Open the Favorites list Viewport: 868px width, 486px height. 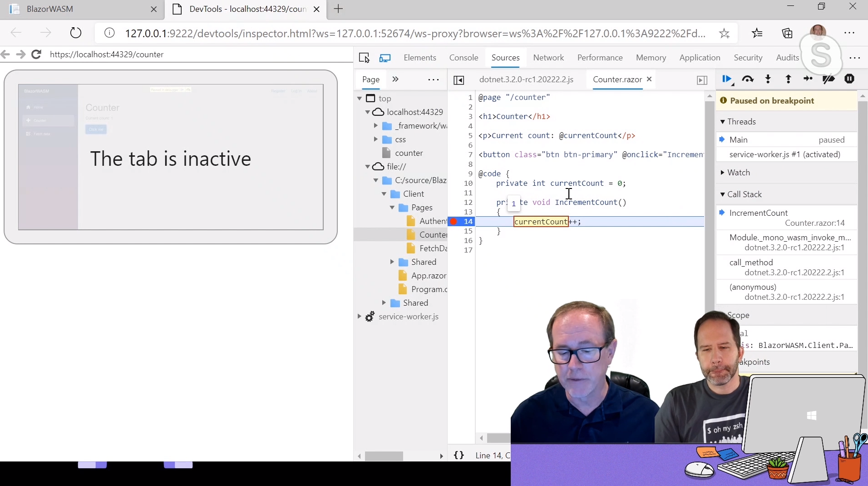pos(757,33)
